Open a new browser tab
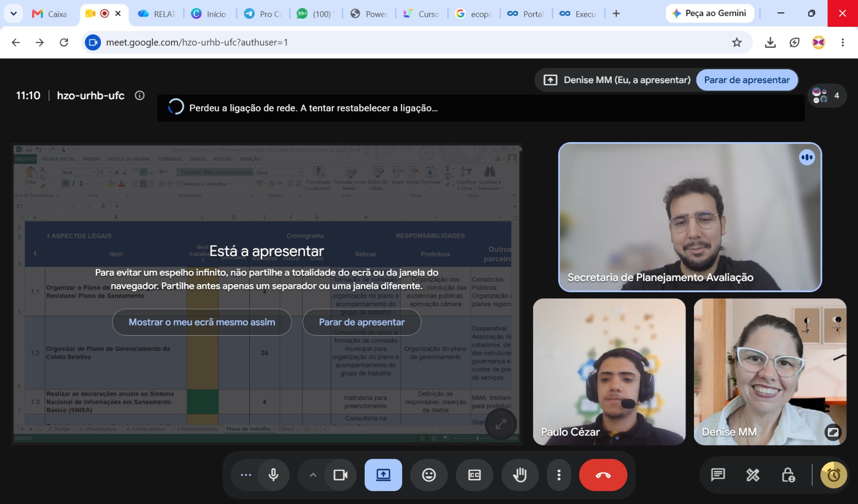The width and height of the screenshot is (858, 504). coord(616,13)
